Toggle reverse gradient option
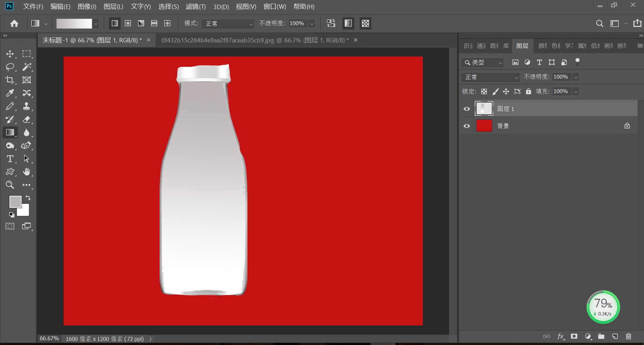Screen dimensions: 644x345 (331, 23)
